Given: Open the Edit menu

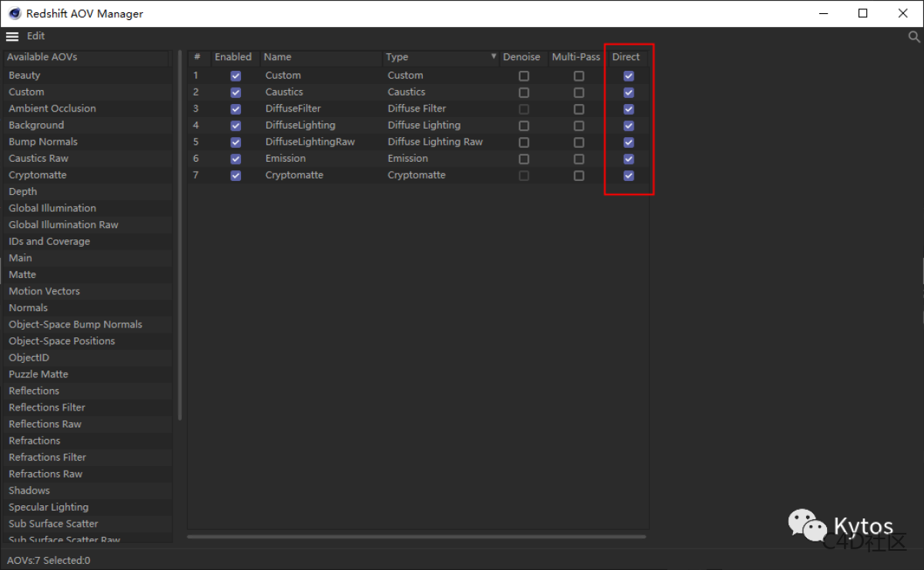Looking at the screenshot, I should 35,35.
